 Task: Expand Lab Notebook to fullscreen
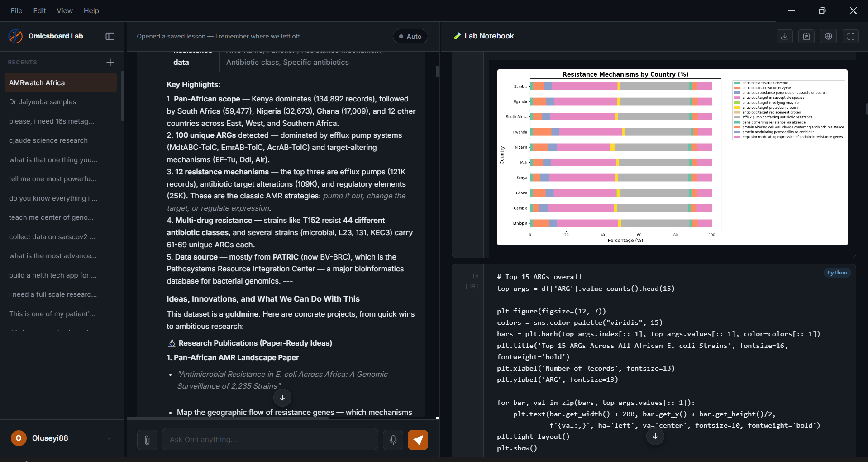[851, 36]
